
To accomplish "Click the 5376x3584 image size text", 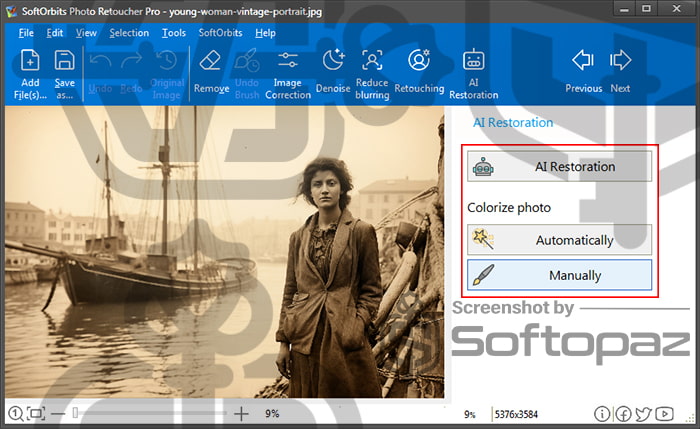I will (x=516, y=414).
